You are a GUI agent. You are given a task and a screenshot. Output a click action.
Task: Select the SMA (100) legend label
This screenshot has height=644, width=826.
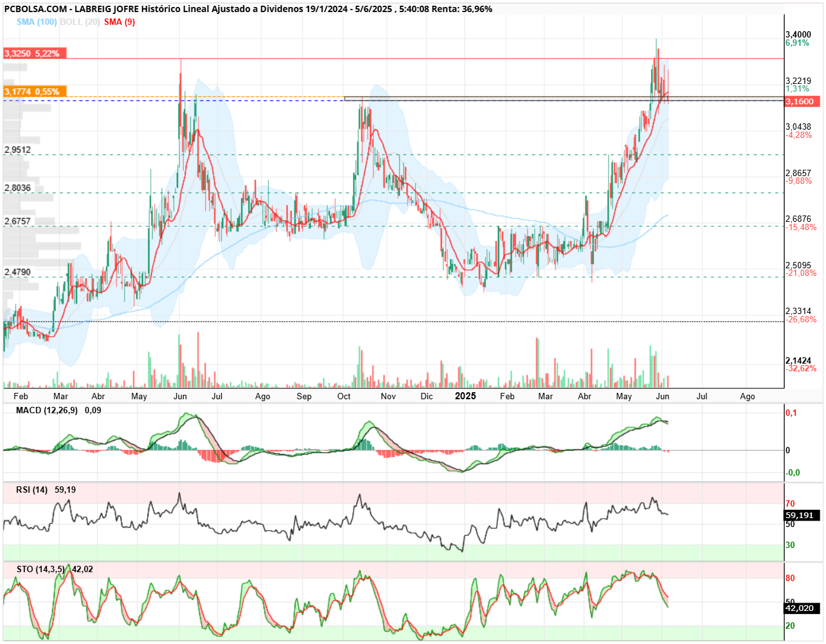pyautogui.click(x=37, y=22)
